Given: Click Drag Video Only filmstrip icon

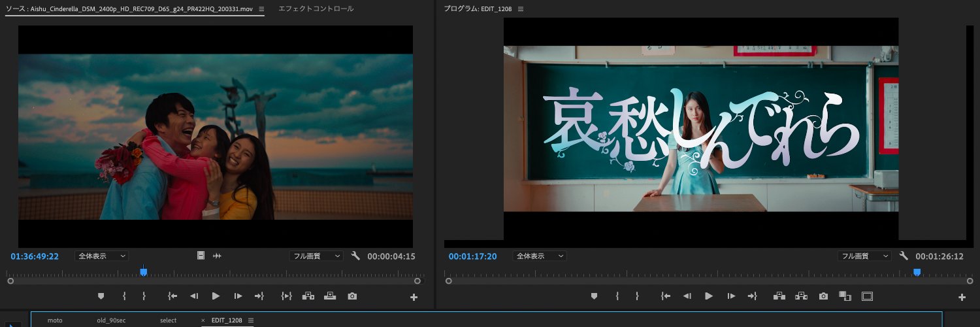Looking at the screenshot, I should click(201, 256).
